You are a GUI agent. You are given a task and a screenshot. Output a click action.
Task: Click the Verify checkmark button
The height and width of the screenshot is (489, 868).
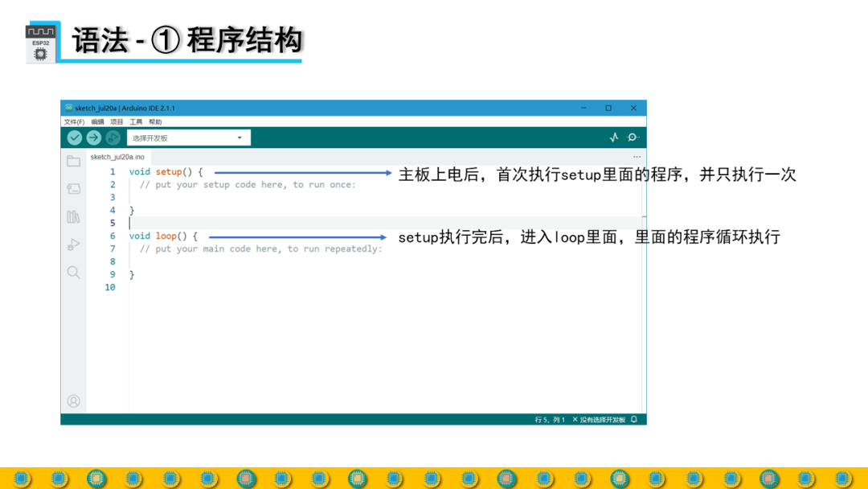coord(75,138)
